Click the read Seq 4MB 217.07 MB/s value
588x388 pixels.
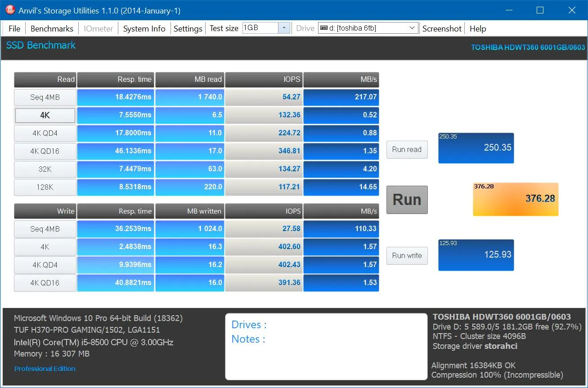tap(341, 97)
